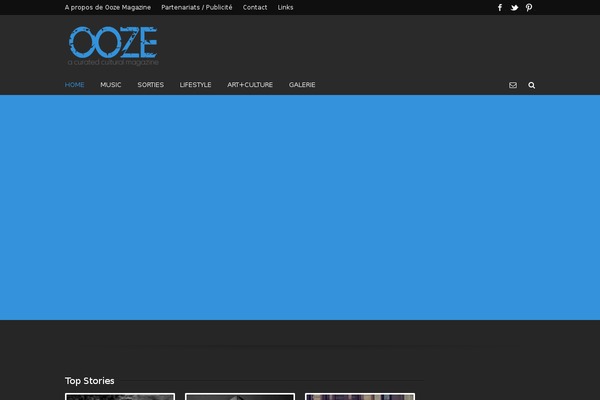Open the Pinterest social icon

click(x=529, y=8)
